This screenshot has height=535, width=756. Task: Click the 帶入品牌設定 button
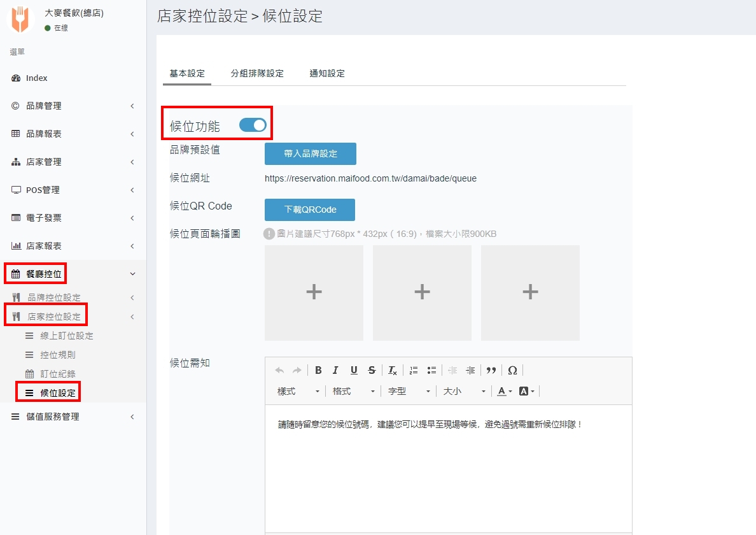311,153
